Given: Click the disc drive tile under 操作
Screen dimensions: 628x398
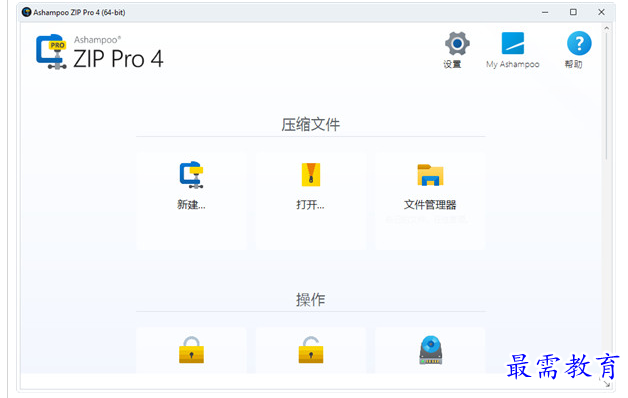Looking at the screenshot, I should 430,350.
